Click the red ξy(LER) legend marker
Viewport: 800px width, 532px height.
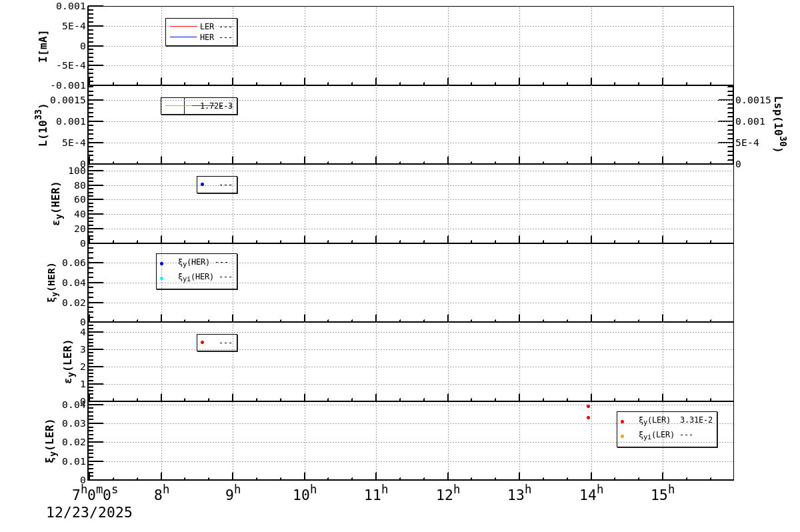click(x=621, y=421)
